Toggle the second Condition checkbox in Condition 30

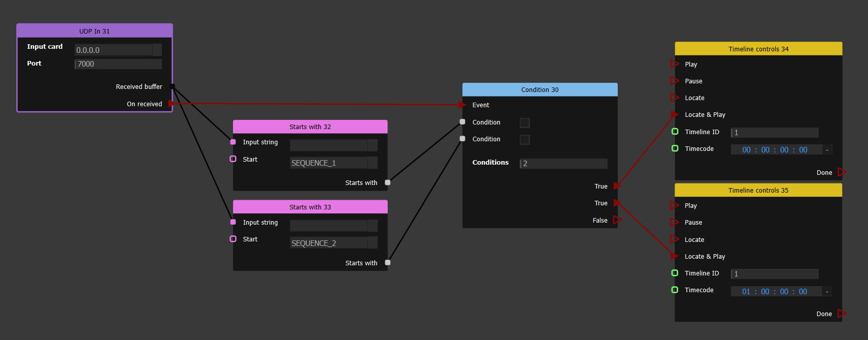point(525,139)
